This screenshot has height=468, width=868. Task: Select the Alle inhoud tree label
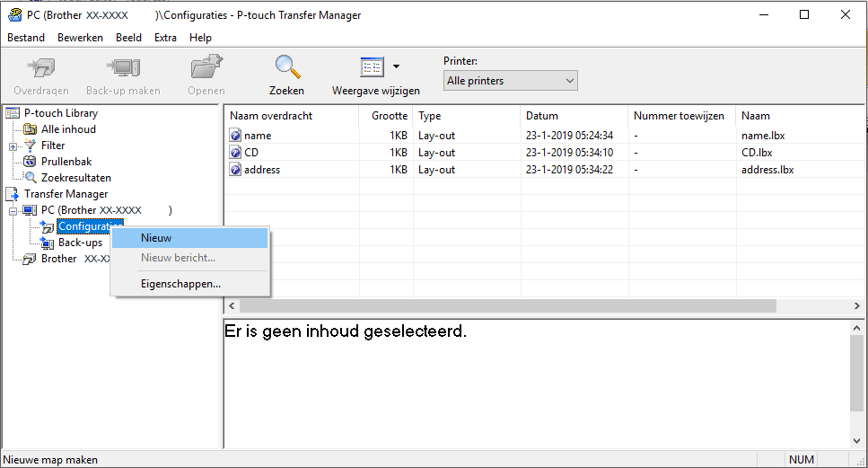pyautogui.click(x=68, y=129)
